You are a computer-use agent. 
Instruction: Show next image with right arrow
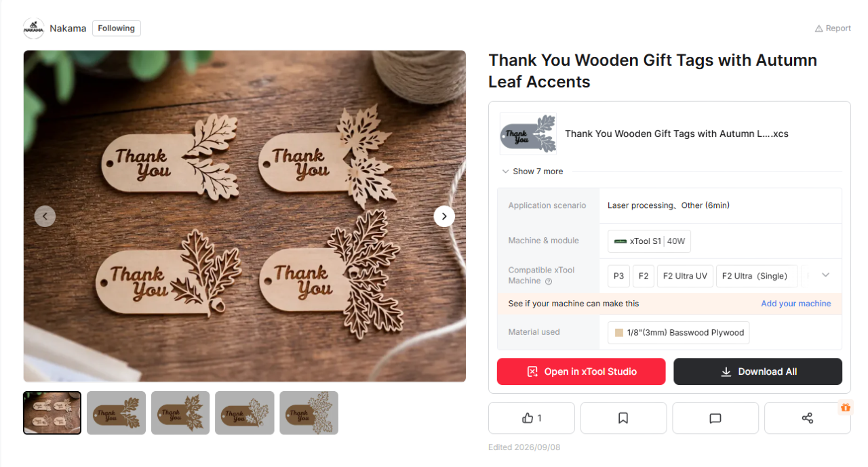tap(444, 216)
